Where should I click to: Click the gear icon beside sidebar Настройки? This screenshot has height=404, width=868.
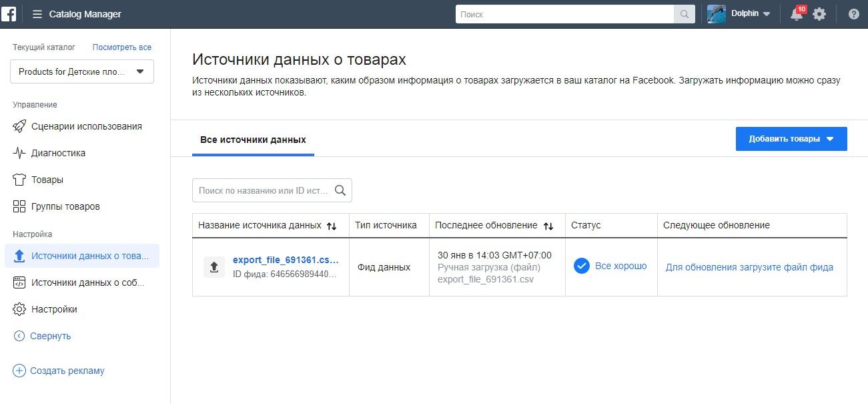[19, 309]
